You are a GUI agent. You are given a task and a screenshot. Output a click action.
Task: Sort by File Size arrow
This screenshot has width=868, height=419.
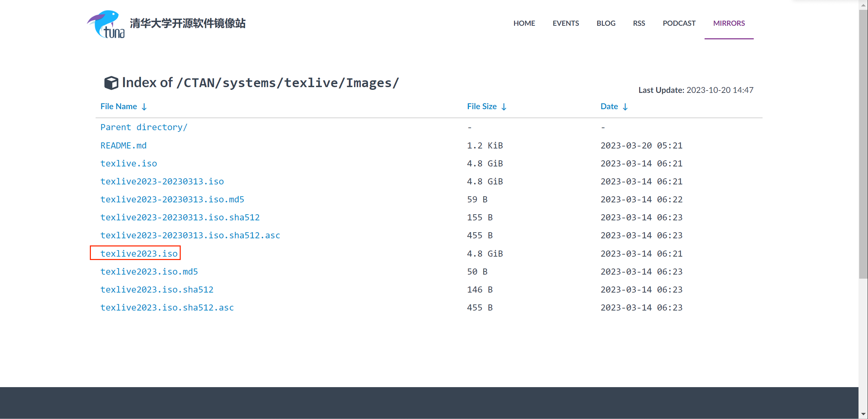[504, 107]
